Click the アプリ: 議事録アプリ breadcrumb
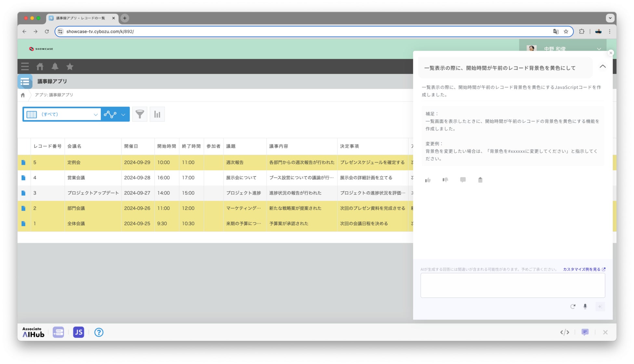634x364 pixels. 54,95
